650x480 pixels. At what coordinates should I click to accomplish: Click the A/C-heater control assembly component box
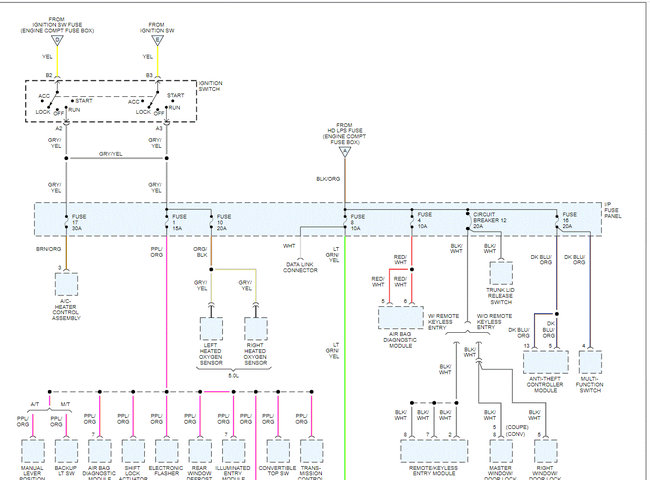coord(66,284)
